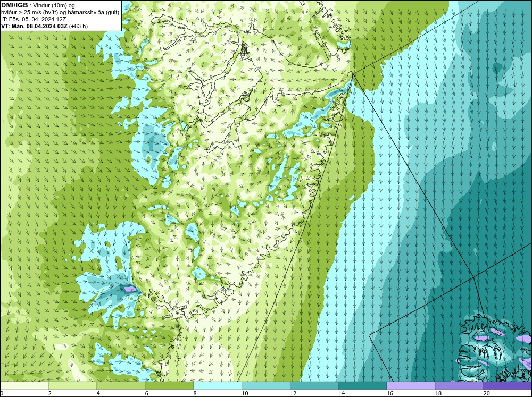
Task: Click the legend label 16
Action: (390, 393)
